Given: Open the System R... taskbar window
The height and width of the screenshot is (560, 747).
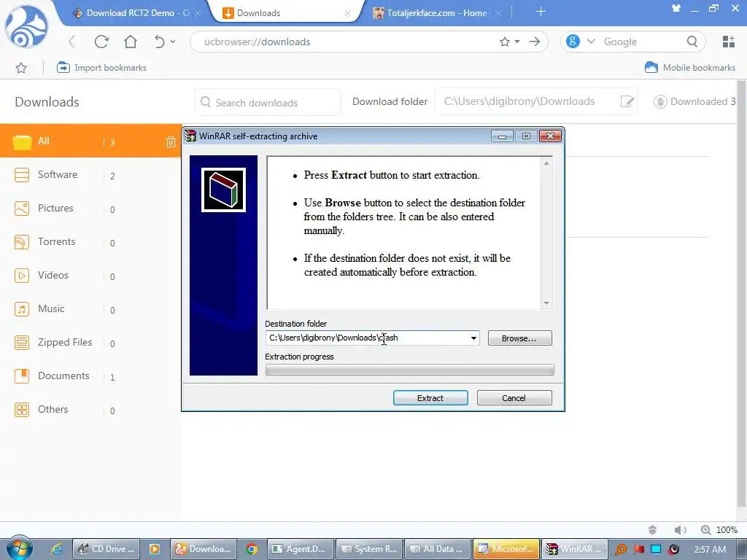Looking at the screenshot, I should [x=370, y=549].
